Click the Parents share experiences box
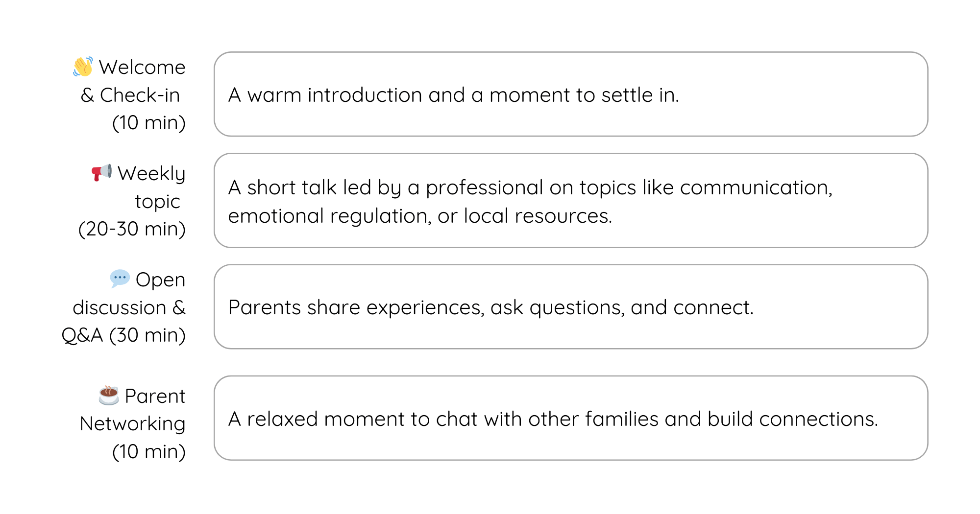 coord(571,307)
